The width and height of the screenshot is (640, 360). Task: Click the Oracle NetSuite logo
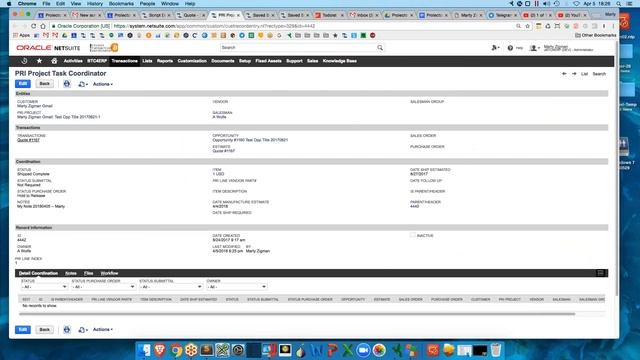(x=48, y=48)
